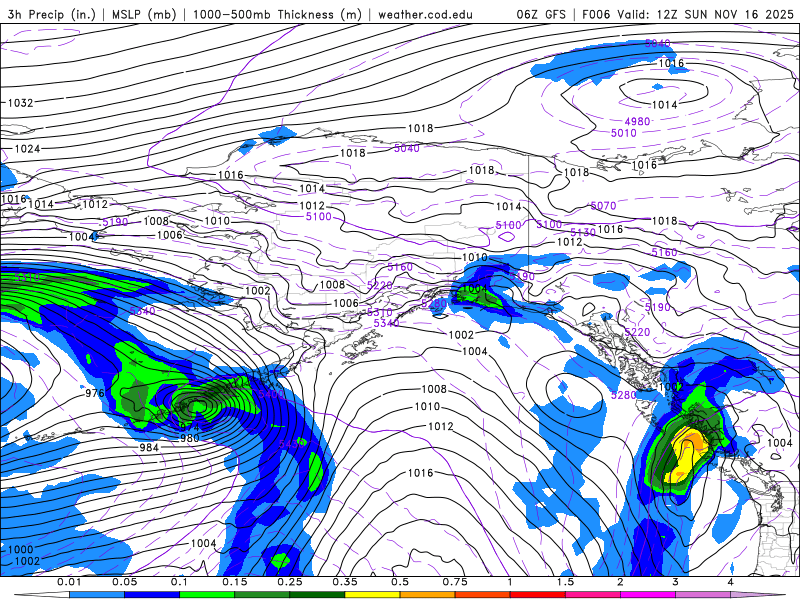Click the 4 legend value
The height and width of the screenshot is (600, 800).
(x=731, y=582)
